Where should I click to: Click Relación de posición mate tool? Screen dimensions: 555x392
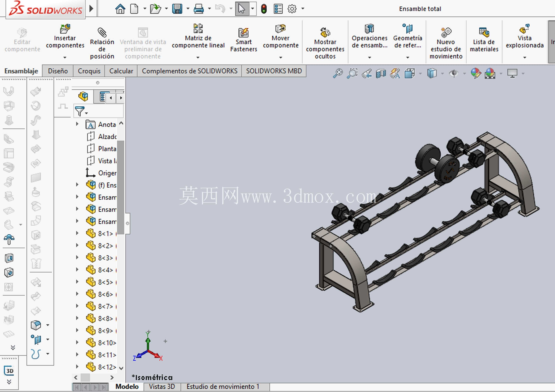coord(102,43)
